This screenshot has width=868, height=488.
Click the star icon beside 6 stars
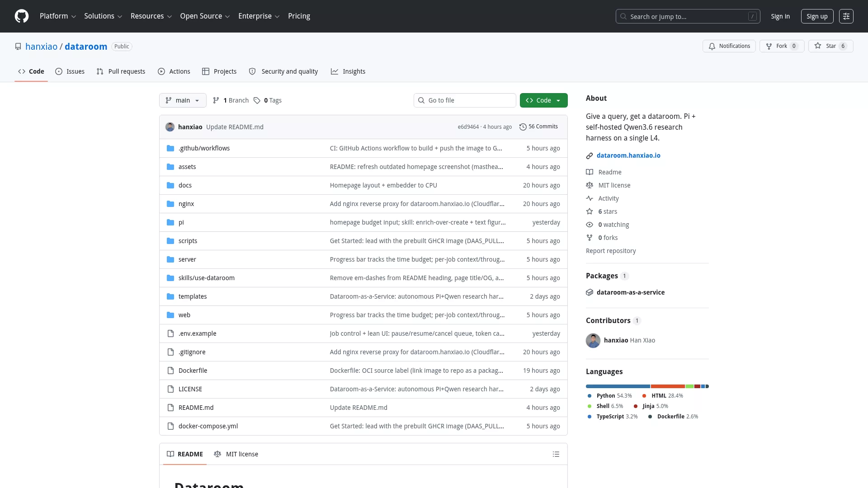tap(590, 211)
